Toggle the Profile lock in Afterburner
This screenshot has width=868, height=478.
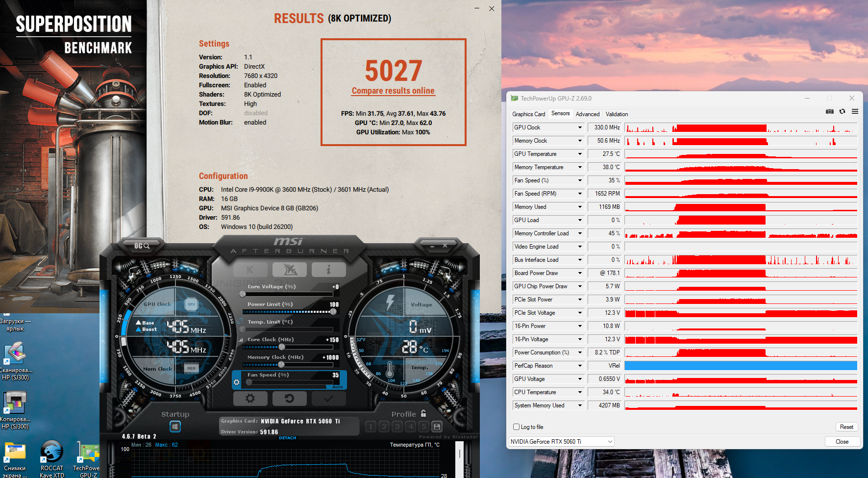(x=423, y=413)
